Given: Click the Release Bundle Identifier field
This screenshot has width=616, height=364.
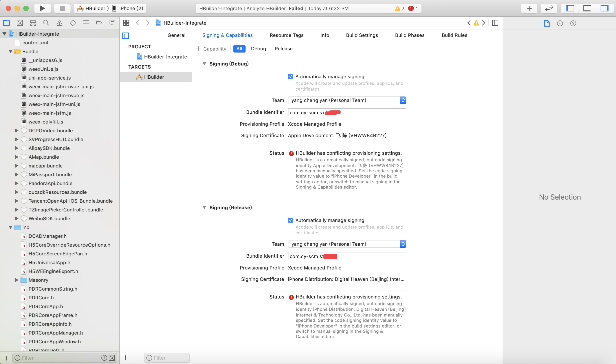Looking at the screenshot, I should pos(347,256).
